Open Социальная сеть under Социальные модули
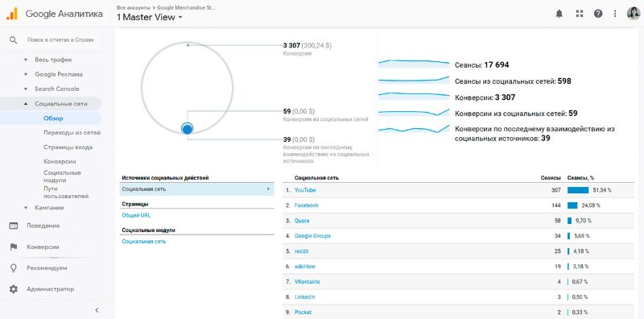644x319 pixels. click(144, 242)
